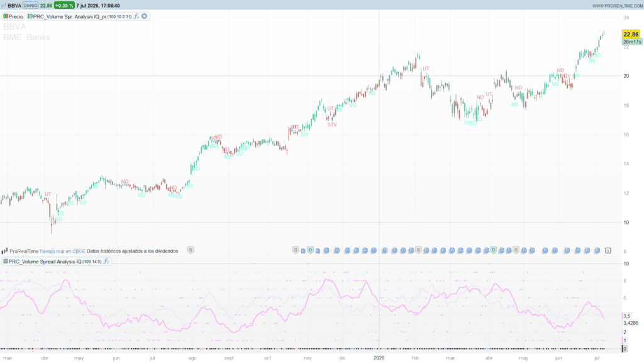Click the G event marker just before the November D marker
Image resolution: width=644 pixels, height=362 pixels.
click(296, 250)
